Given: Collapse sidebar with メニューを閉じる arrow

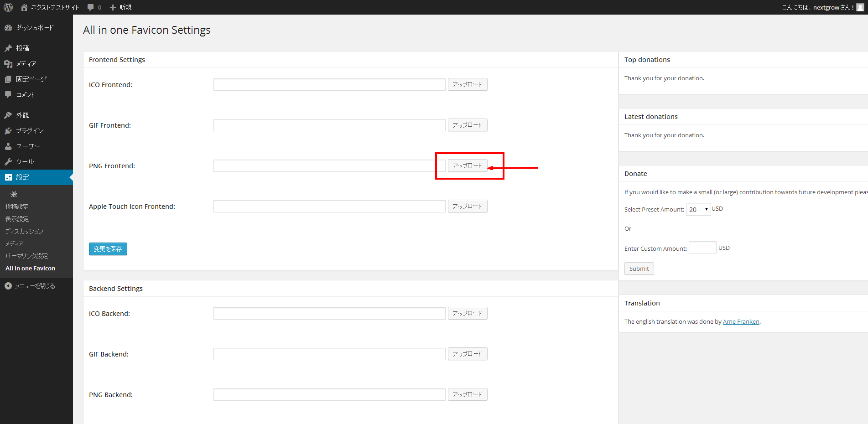Looking at the screenshot, I should (x=8, y=286).
